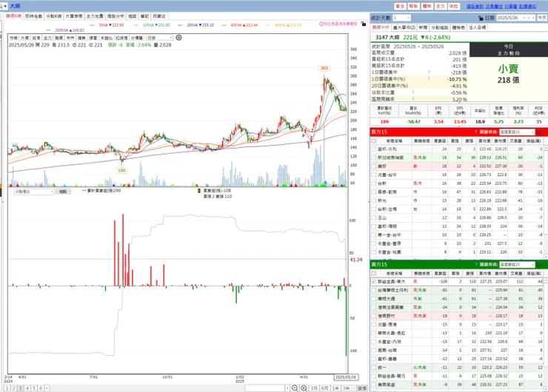
Task: Expand the arrow after page button 6
Action: 47,388
